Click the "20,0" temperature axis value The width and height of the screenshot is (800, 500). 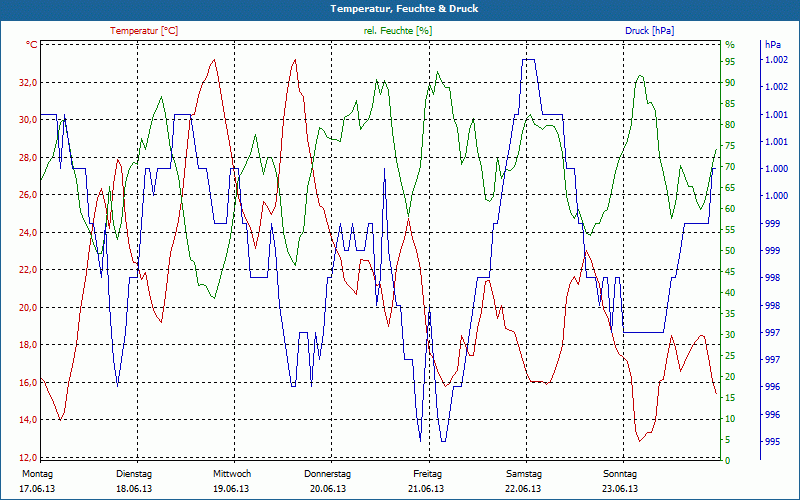pos(28,308)
